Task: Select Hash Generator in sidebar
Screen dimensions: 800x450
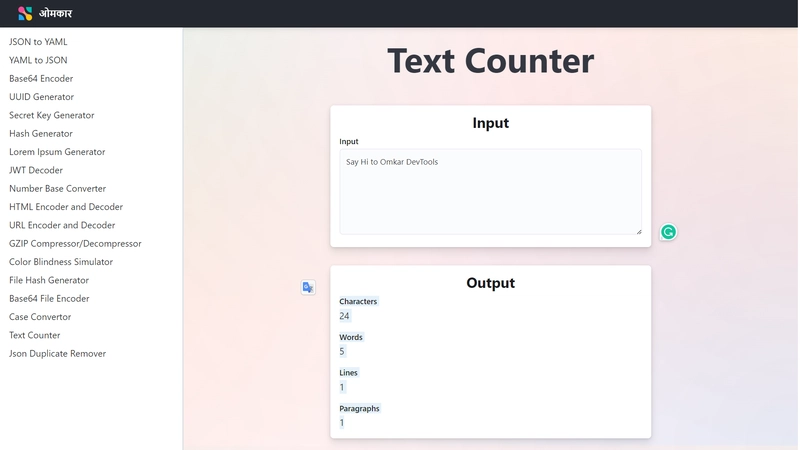Action: [x=41, y=134]
